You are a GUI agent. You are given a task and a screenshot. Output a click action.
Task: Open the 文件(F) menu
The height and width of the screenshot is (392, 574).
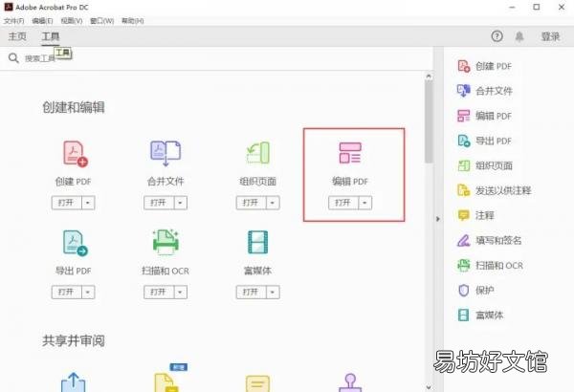tap(14, 21)
